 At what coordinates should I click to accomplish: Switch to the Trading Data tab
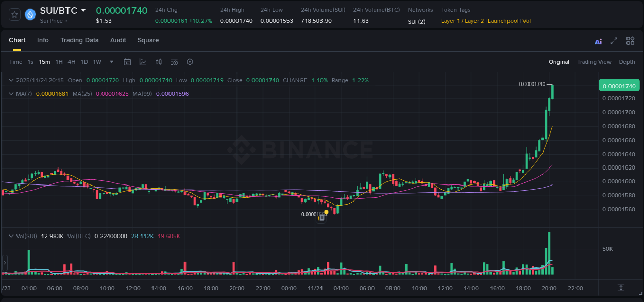click(x=79, y=40)
